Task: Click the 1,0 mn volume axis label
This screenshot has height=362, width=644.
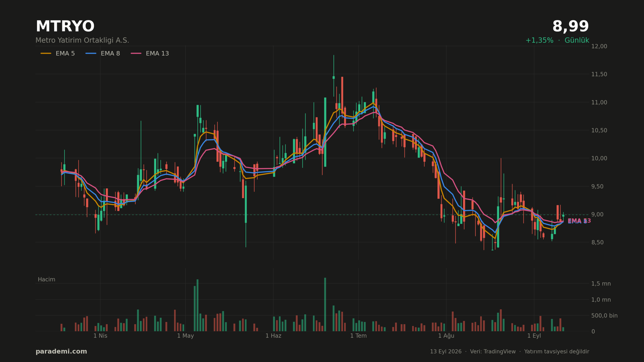Action: [x=601, y=300]
